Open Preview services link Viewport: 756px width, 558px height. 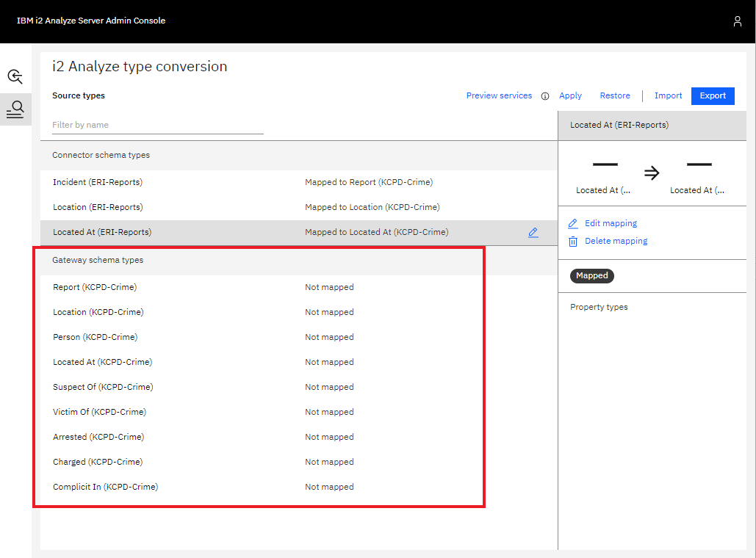click(499, 95)
